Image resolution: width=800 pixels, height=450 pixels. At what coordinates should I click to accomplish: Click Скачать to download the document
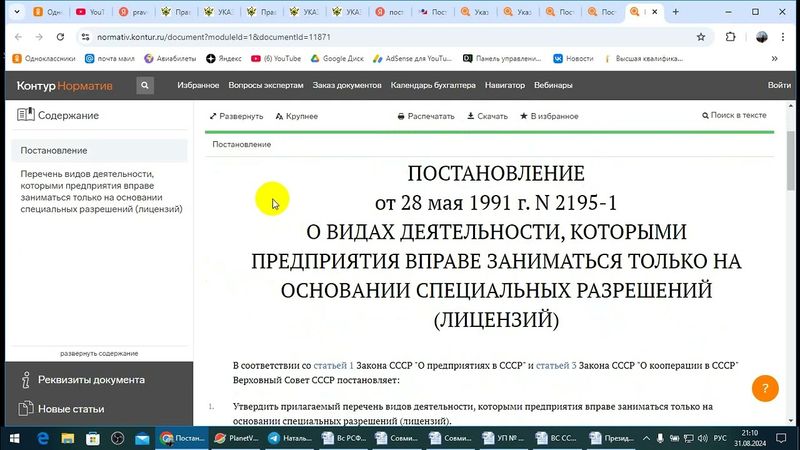(x=487, y=116)
